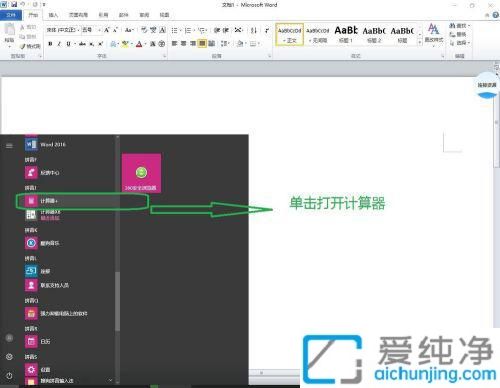Click the 更改样式 Change Styles button
The height and width of the screenshot is (388, 500).
click(434, 35)
